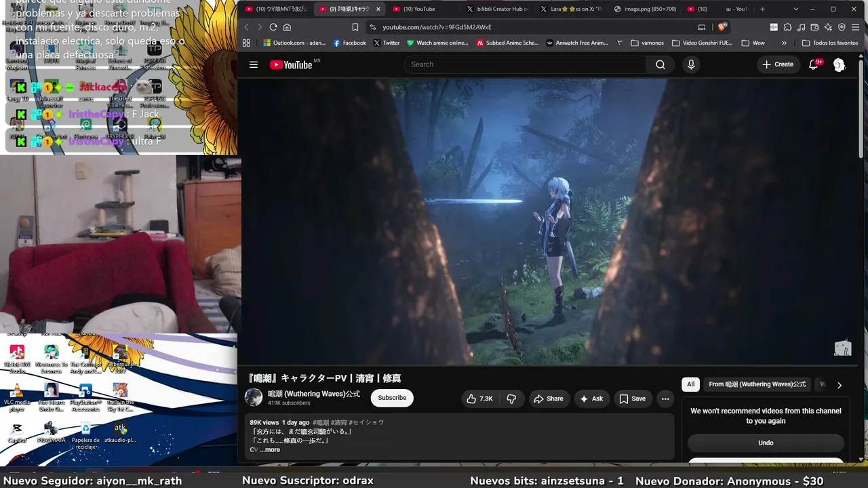
Task: Click the Ask button
Action: tap(591, 399)
